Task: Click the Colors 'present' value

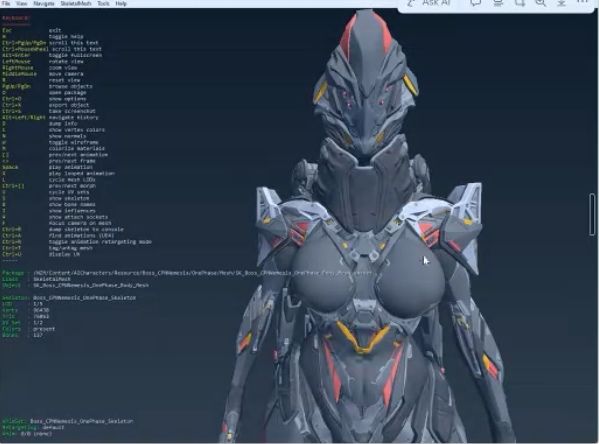Action: tap(44, 329)
